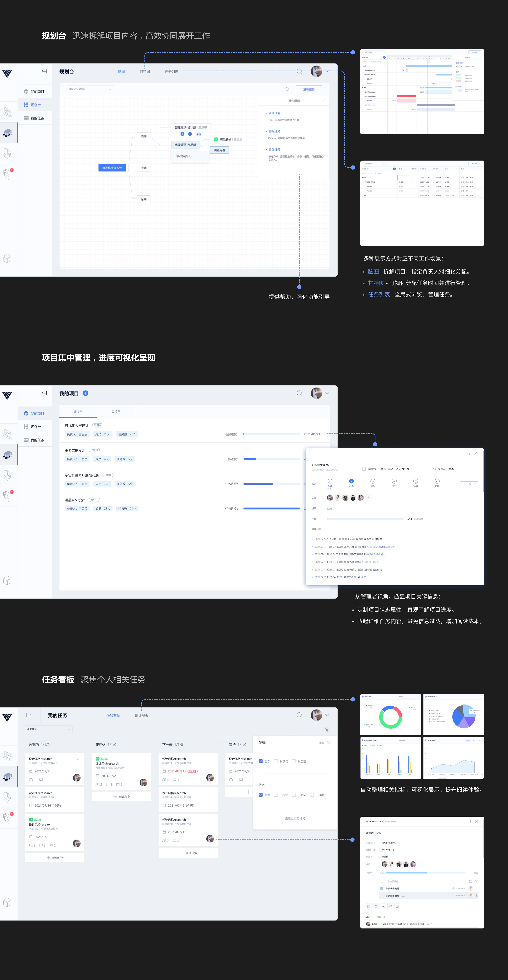Click the blue plus icon beside 我的项目 title
The width and height of the screenshot is (508, 980).
86,393
